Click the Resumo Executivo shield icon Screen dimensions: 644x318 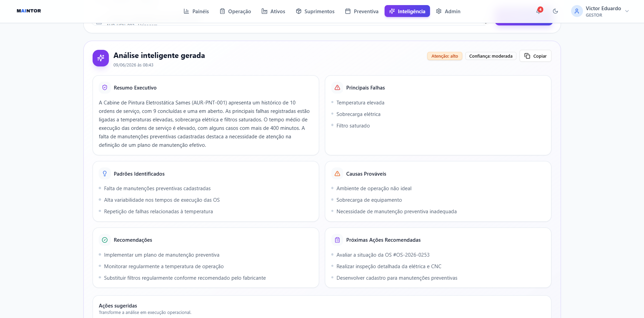tap(105, 87)
